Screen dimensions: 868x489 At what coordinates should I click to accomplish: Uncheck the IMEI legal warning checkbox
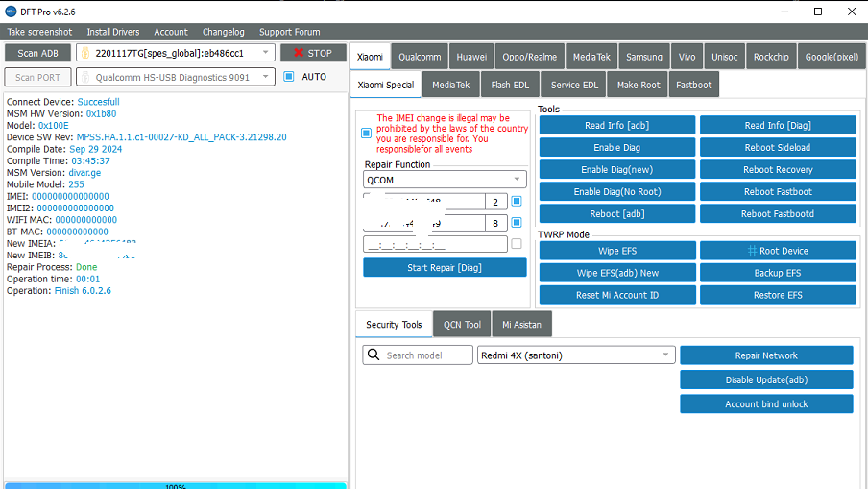[x=366, y=134]
